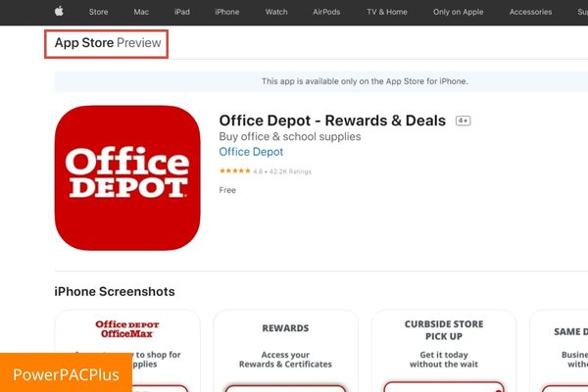Screen dimensions: 588x392
Task: Open the Mac menu item
Action: 141,12
